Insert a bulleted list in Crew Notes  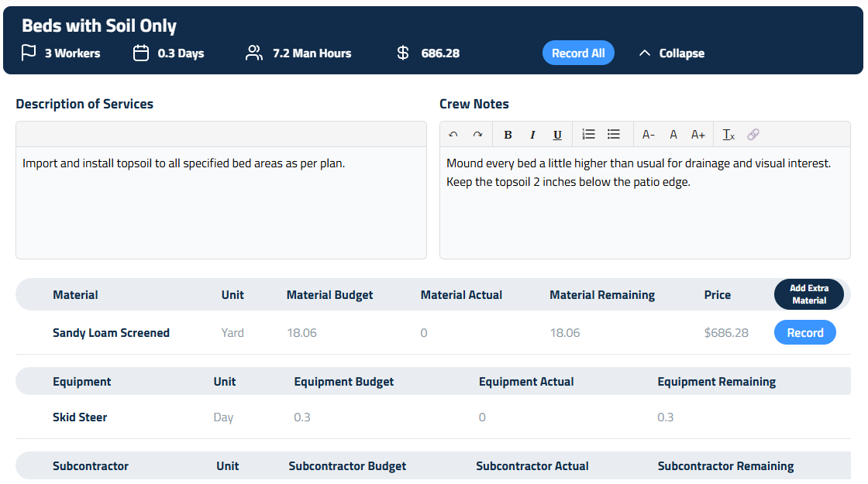click(613, 135)
